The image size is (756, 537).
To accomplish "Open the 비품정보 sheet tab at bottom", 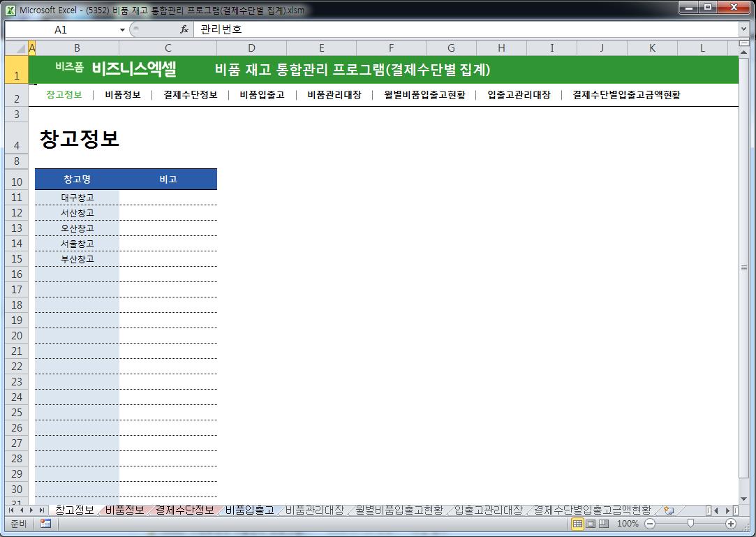I will (125, 510).
